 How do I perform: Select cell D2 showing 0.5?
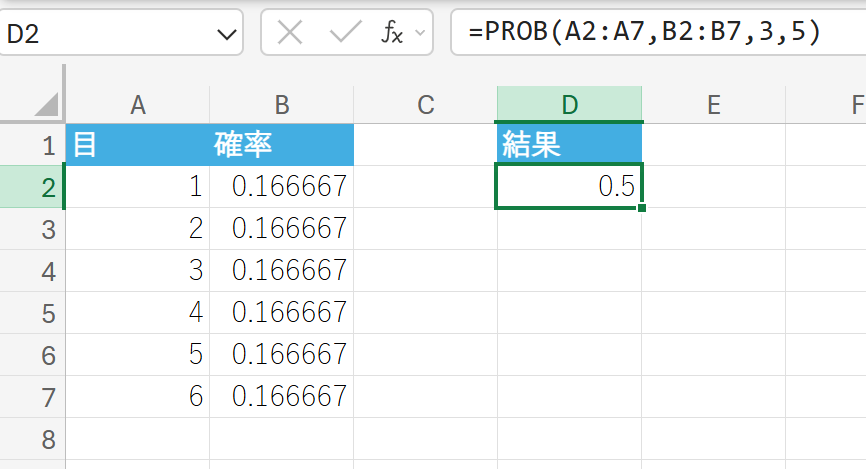click(x=569, y=187)
